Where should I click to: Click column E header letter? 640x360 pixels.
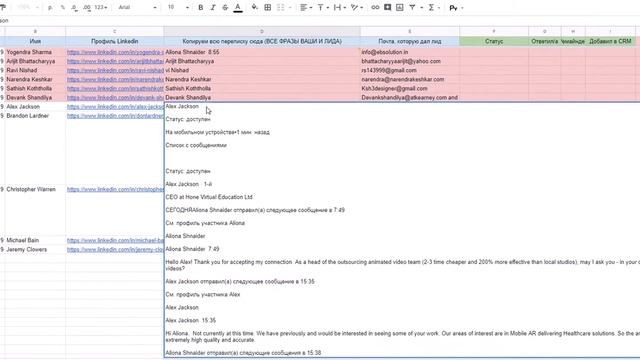click(x=410, y=31)
